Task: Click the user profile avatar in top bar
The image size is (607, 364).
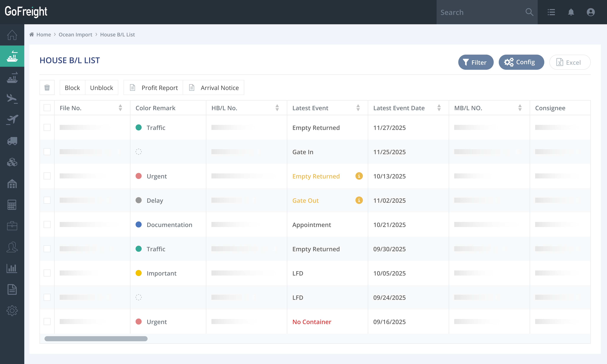Action: (x=591, y=12)
